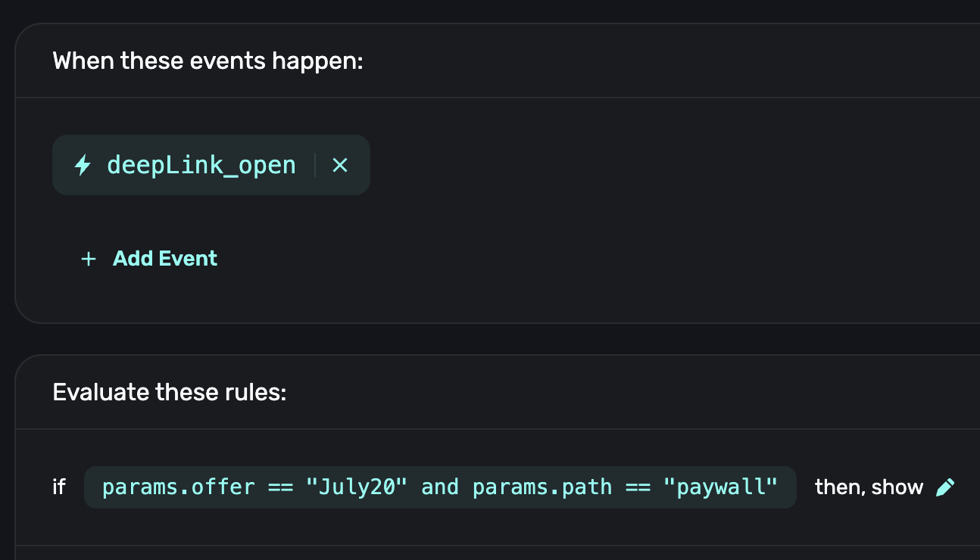Click the divider inside the deepLink_open chip
980x560 pixels.
click(315, 165)
